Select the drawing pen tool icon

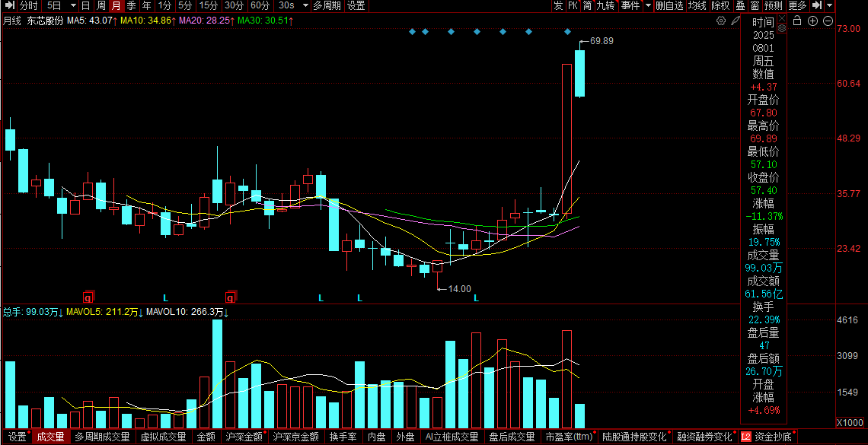click(x=735, y=21)
